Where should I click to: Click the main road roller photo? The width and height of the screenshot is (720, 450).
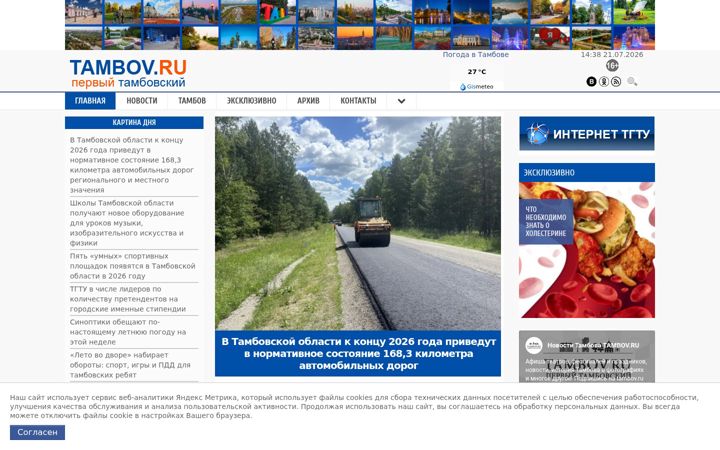358,223
